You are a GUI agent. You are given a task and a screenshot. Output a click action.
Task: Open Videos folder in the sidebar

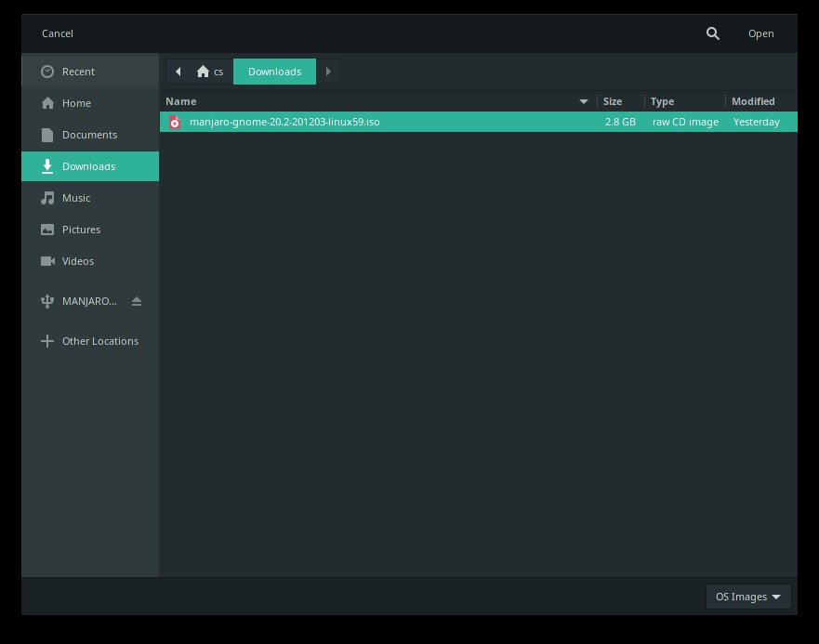[x=90, y=261]
